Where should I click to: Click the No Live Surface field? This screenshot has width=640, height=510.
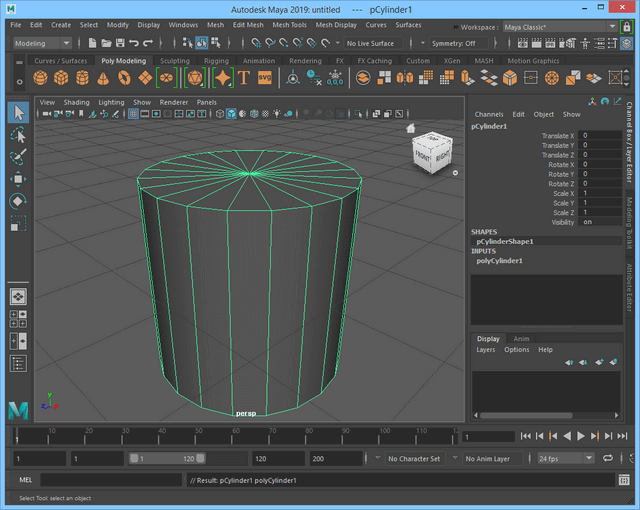[x=371, y=43]
